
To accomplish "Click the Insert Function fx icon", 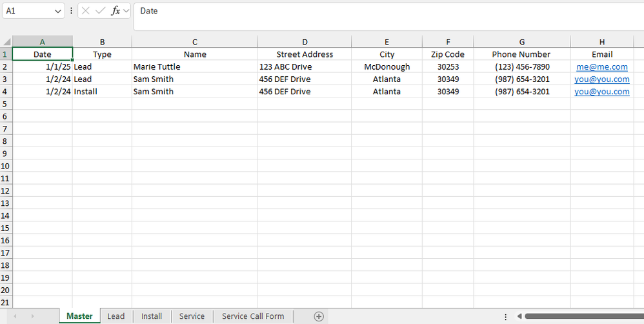I will [x=116, y=11].
